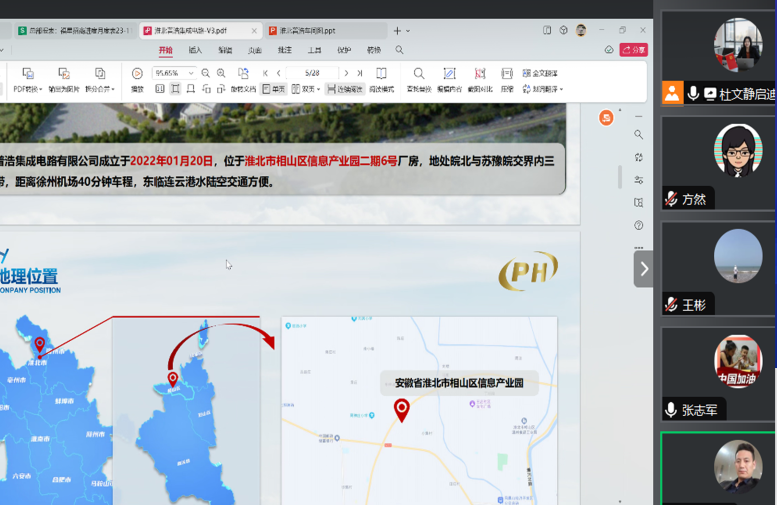Select the 转换 ribbon tab

(x=374, y=50)
